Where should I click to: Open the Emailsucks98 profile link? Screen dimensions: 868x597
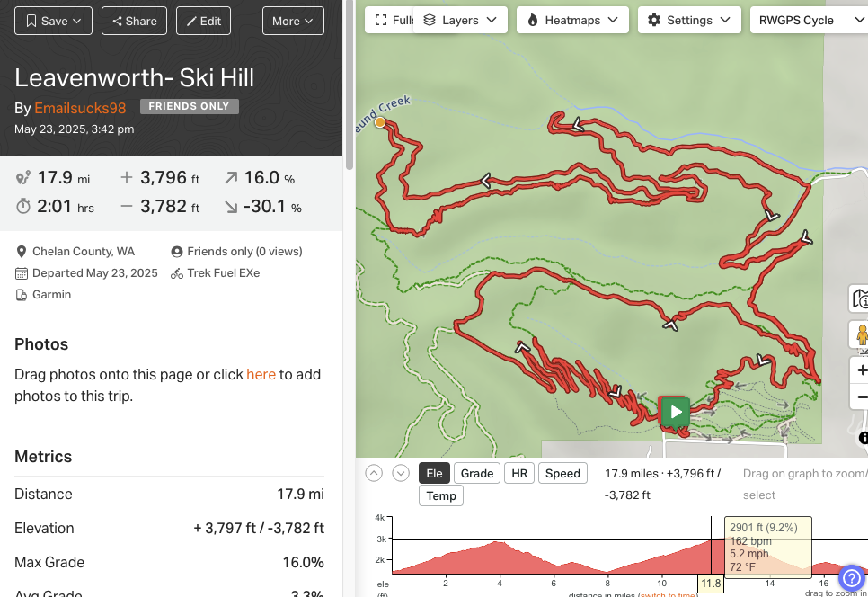coord(80,108)
